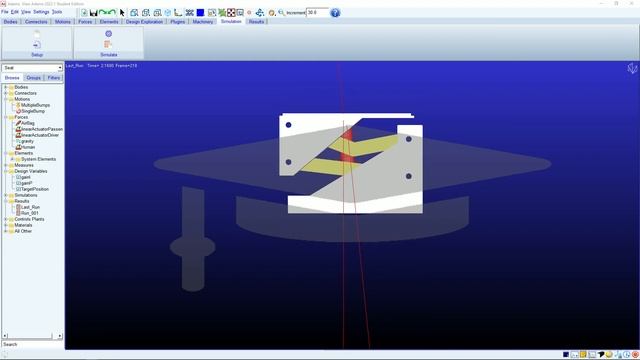Viewport: 640px width, 360px height.
Task: Expand the Bodies tree folder
Action: coord(6,87)
